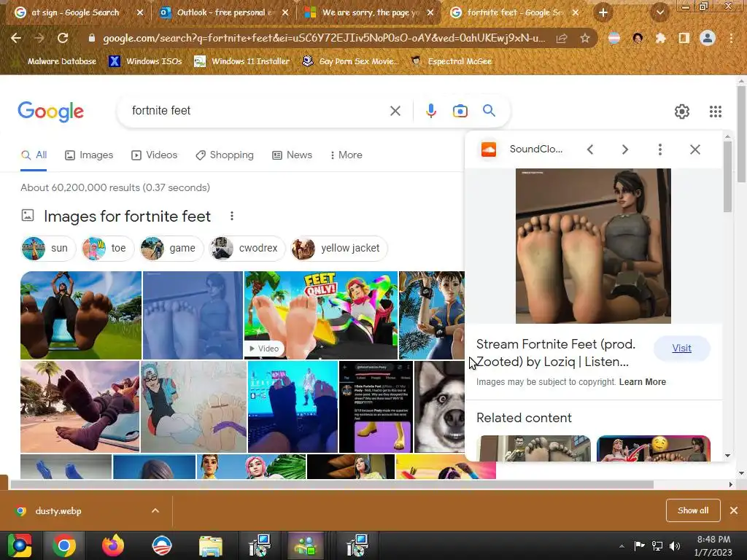This screenshot has height=560, width=747.
Task: Click the Google logo
Action: click(50, 112)
